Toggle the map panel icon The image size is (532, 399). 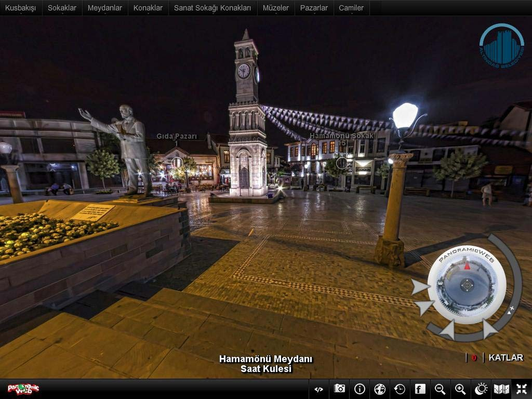[501, 389]
